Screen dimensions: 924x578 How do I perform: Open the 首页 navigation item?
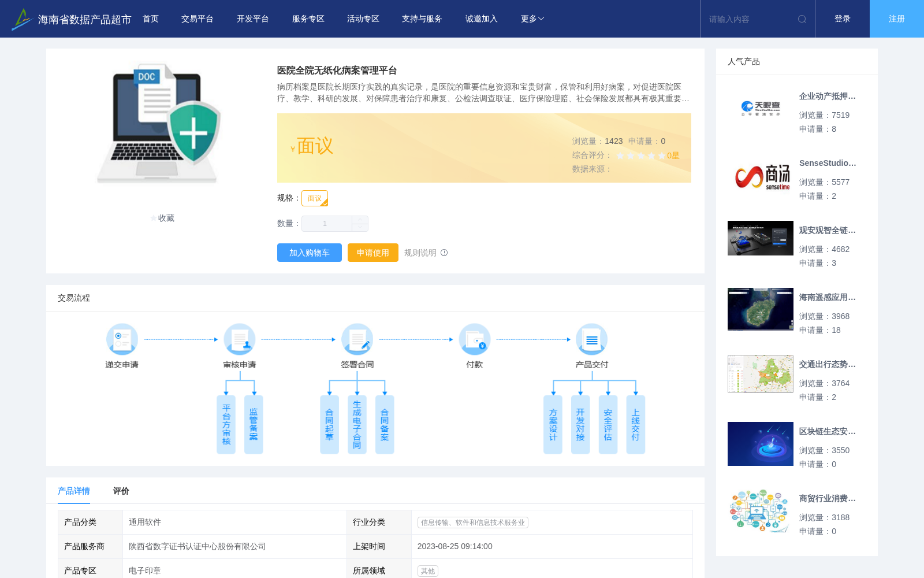pyautogui.click(x=151, y=19)
